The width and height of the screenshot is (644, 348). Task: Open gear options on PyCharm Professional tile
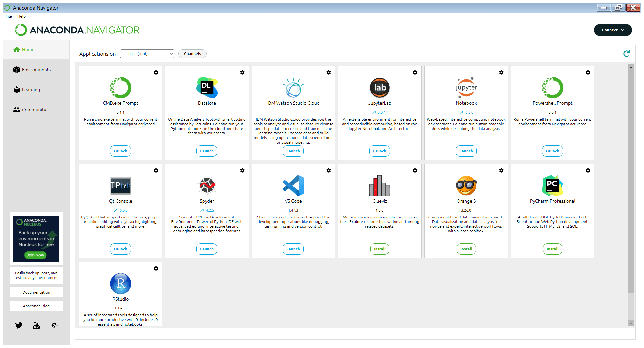588,170
